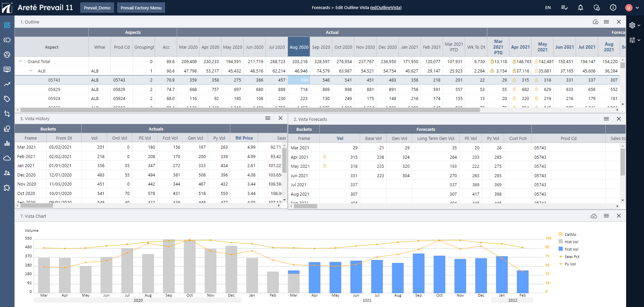This screenshot has height=307, width=644.
Task: Select the Aug 2020 column header
Action: coord(298,47)
